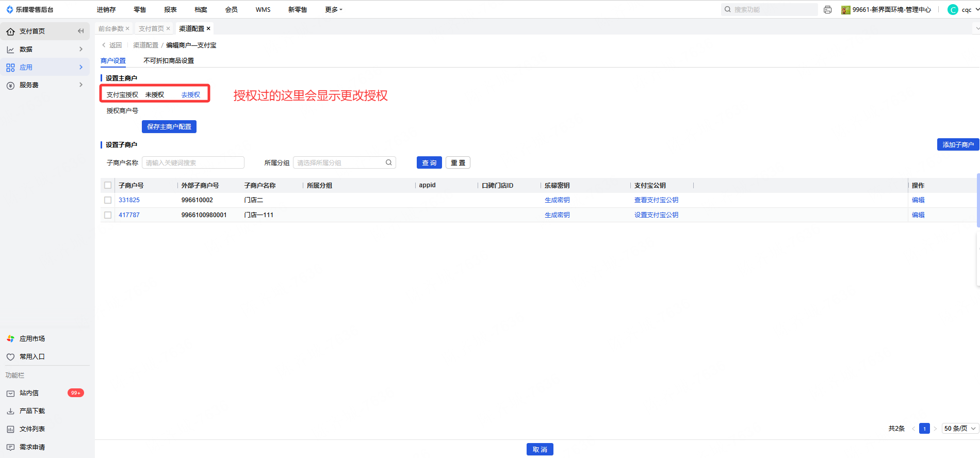Check the row for 子商户号 331825

point(108,200)
